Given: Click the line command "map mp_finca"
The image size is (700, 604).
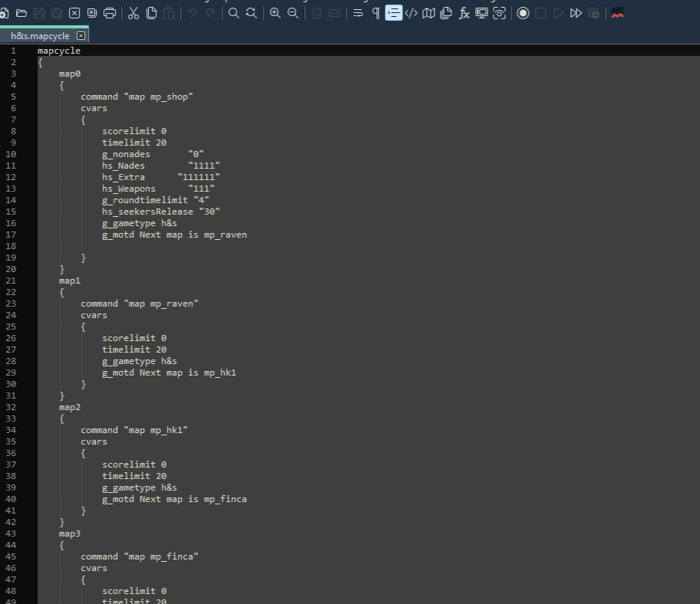Looking at the screenshot, I should coord(140,556).
